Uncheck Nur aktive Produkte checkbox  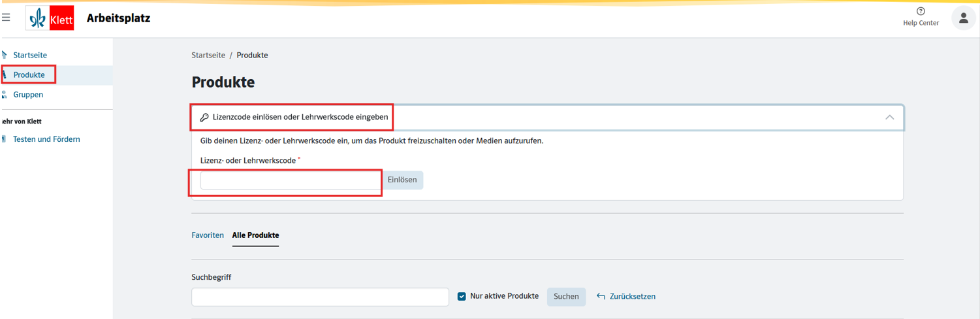click(462, 296)
